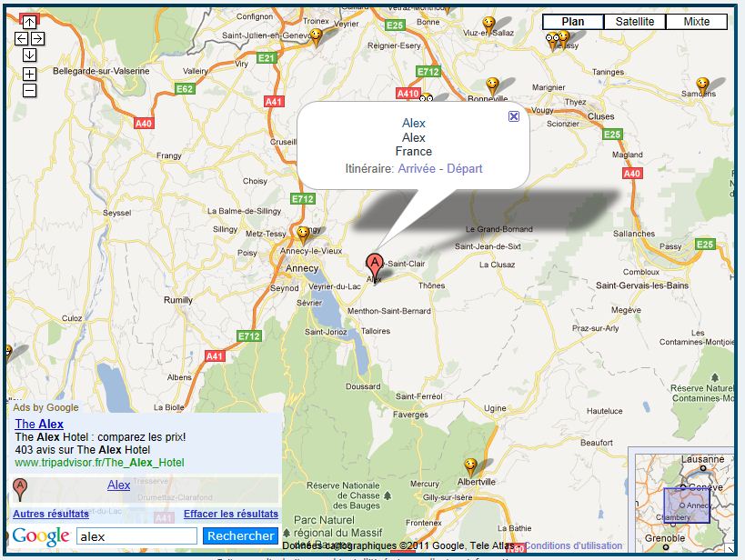Start the search with the Rechercher button

[240, 535]
